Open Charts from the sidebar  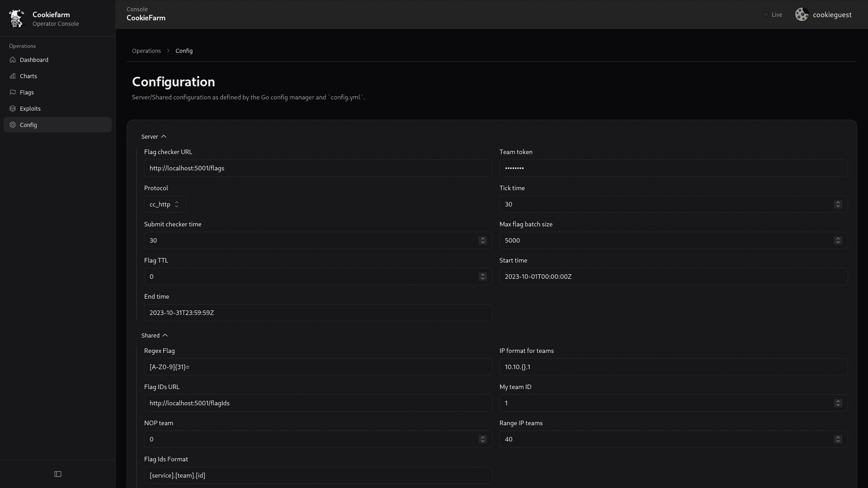(57, 76)
